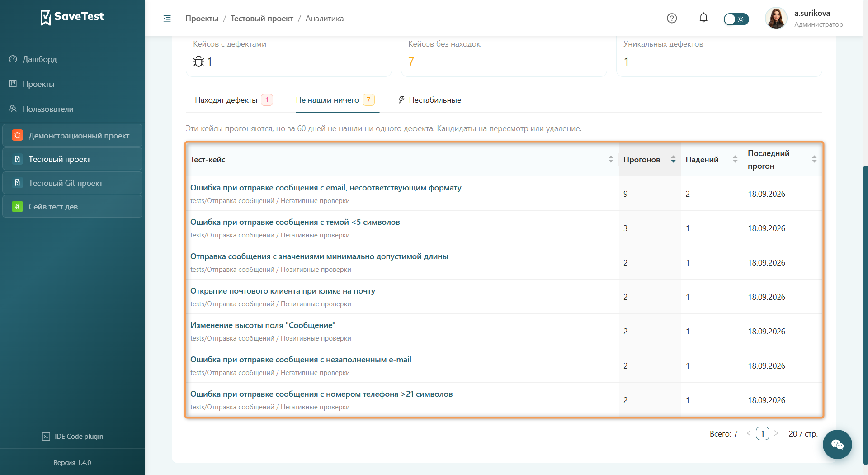Open the 20 / стр. page size dropdown
The height and width of the screenshot is (475, 868).
click(803, 433)
